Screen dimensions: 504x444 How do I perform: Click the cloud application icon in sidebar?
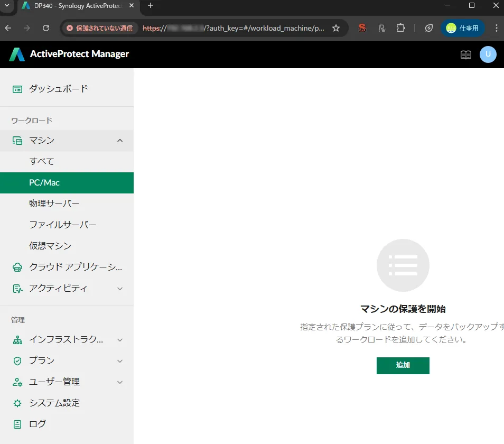point(17,267)
